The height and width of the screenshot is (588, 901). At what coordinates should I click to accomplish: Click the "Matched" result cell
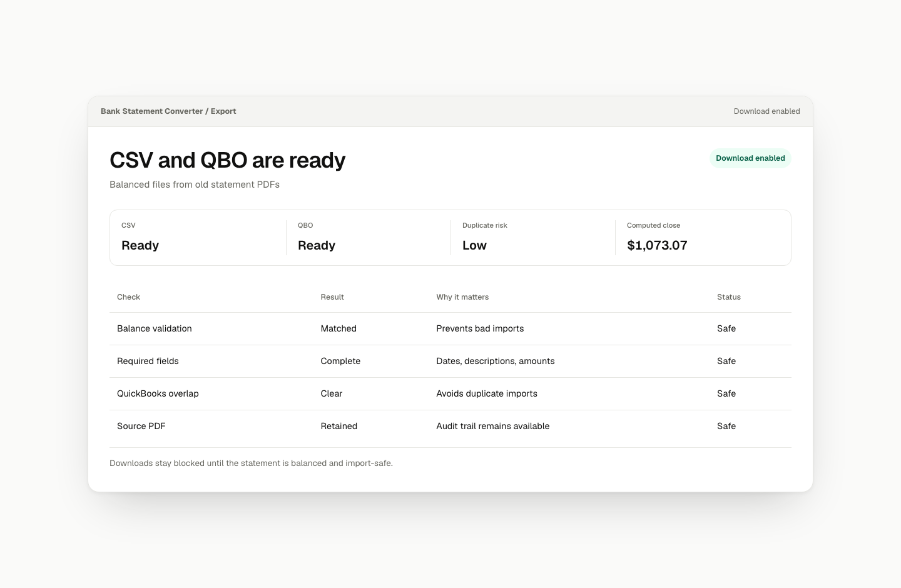pyautogui.click(x=339, y=328)
